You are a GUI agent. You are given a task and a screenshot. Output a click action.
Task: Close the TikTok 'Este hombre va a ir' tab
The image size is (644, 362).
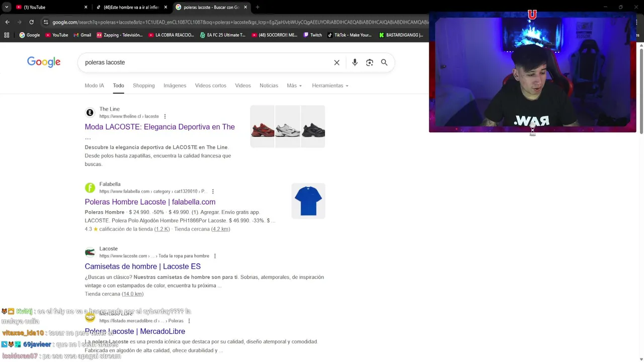click(166, 7)
